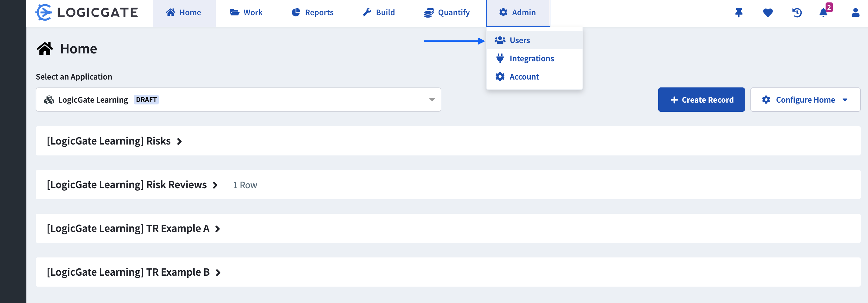Open recent history with the clock icon
Screen dimensions: 868x303
pos(797,12)
